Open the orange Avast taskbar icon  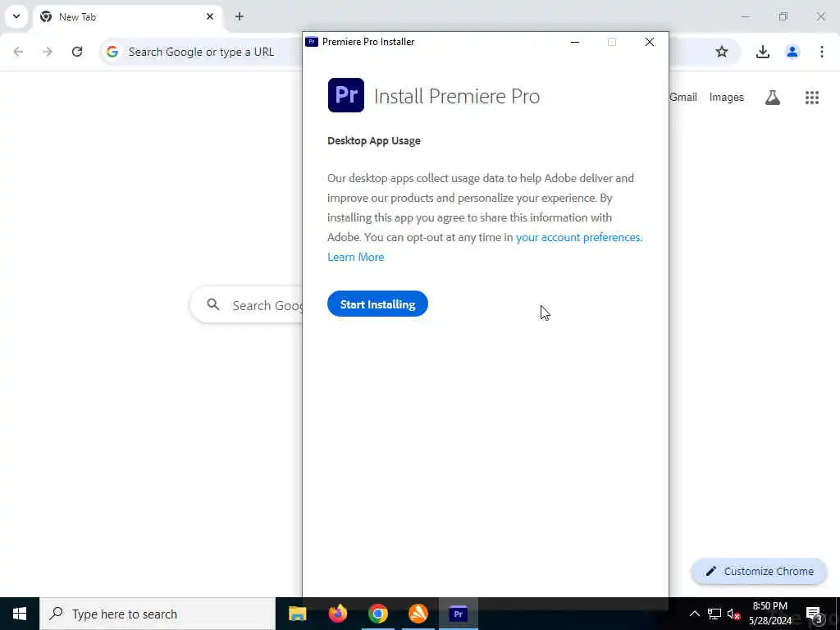point(418,614)
